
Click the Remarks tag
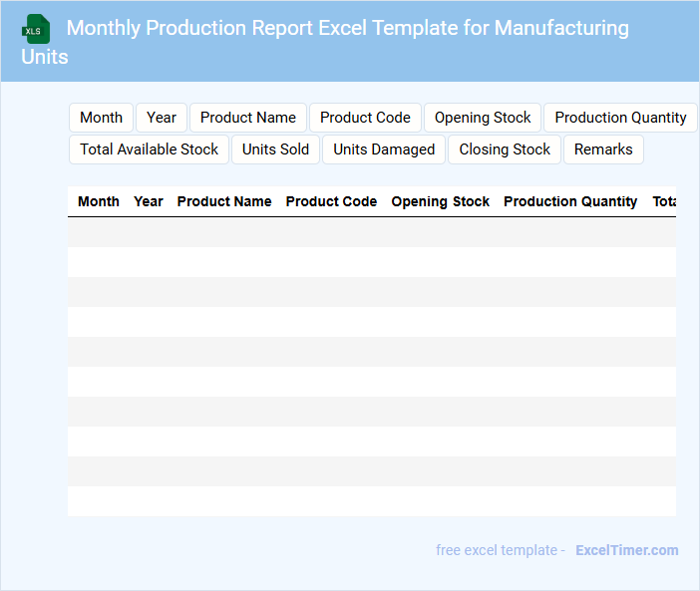click(603, 149)
